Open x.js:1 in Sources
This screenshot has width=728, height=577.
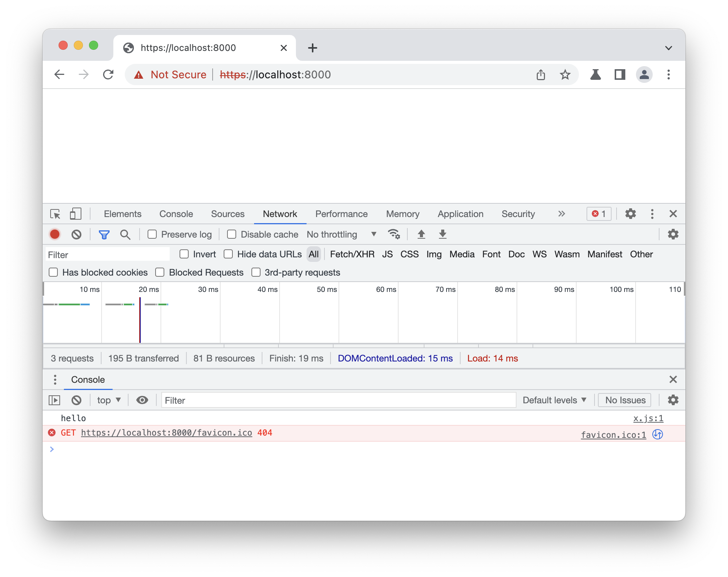click(648, 418)
